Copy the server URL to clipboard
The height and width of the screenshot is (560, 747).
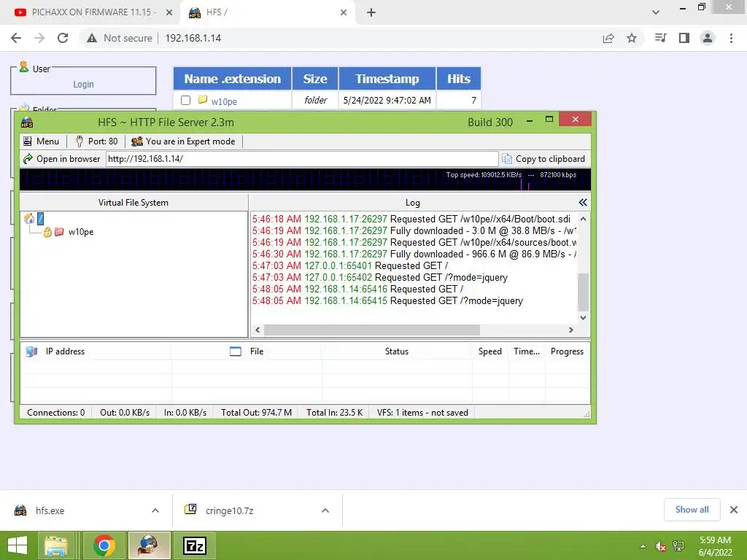click(x=543, y=159)
